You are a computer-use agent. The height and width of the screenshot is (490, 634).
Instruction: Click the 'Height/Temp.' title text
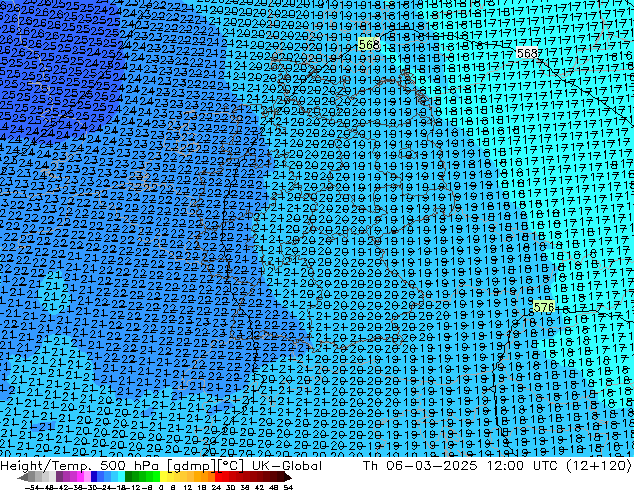pos(46,466)
